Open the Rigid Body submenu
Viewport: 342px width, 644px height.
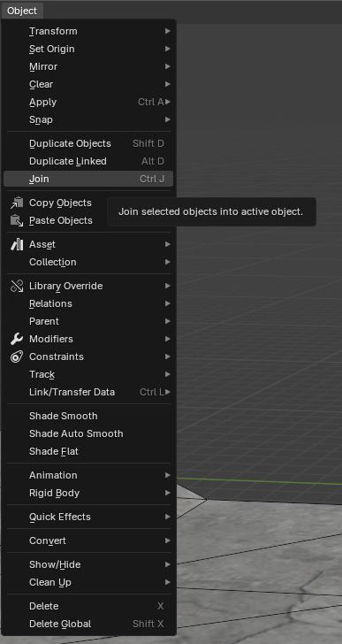click(x=88, y=493)
